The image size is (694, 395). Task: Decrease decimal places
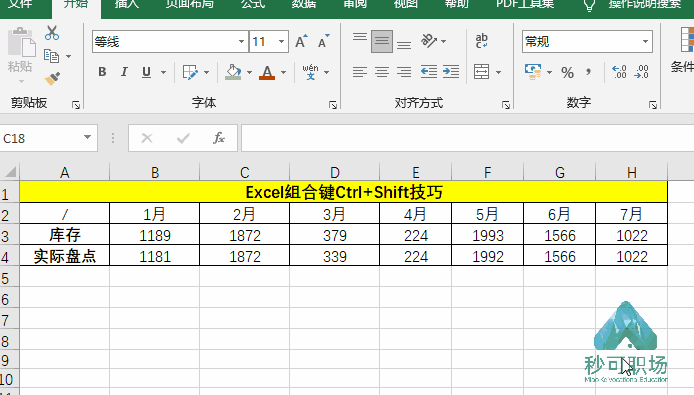pos(641,72)
